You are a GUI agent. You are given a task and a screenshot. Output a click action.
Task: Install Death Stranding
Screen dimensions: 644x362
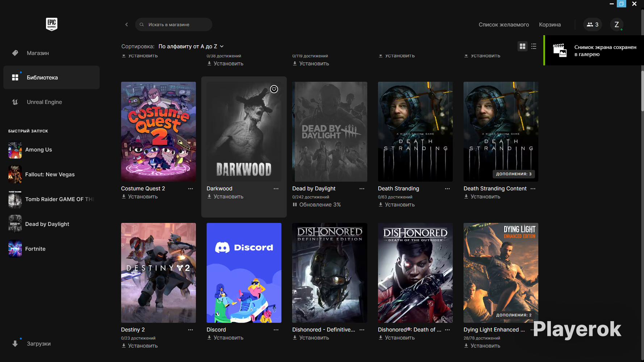click(396, 205)
